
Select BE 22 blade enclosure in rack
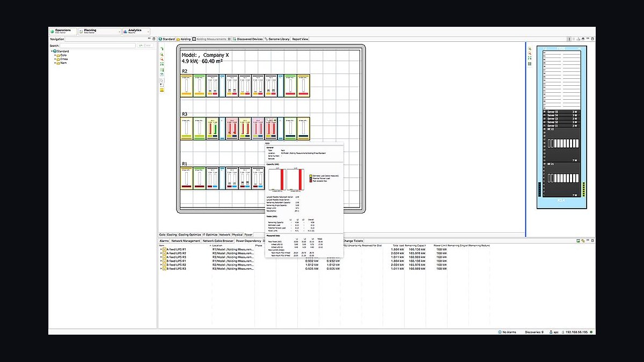click(563, 145)
